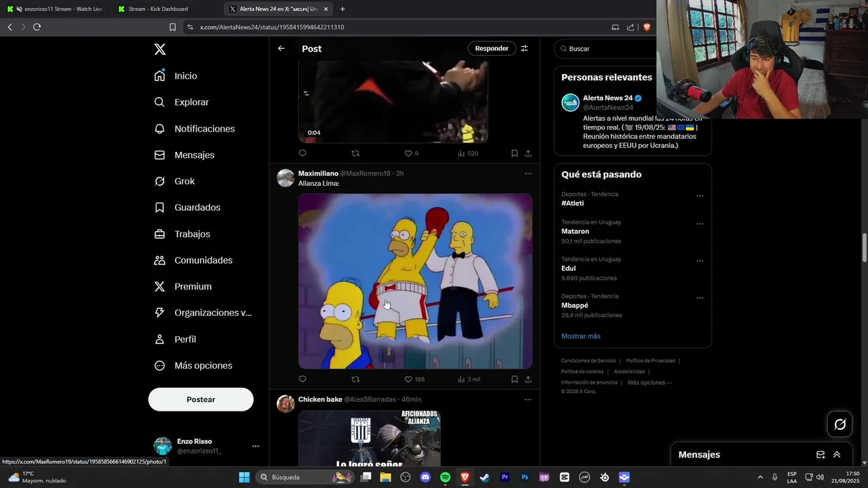Share the video post with 520 views
Image resolution: width=868 pixels, height=488 pixels.
point(528,153)
